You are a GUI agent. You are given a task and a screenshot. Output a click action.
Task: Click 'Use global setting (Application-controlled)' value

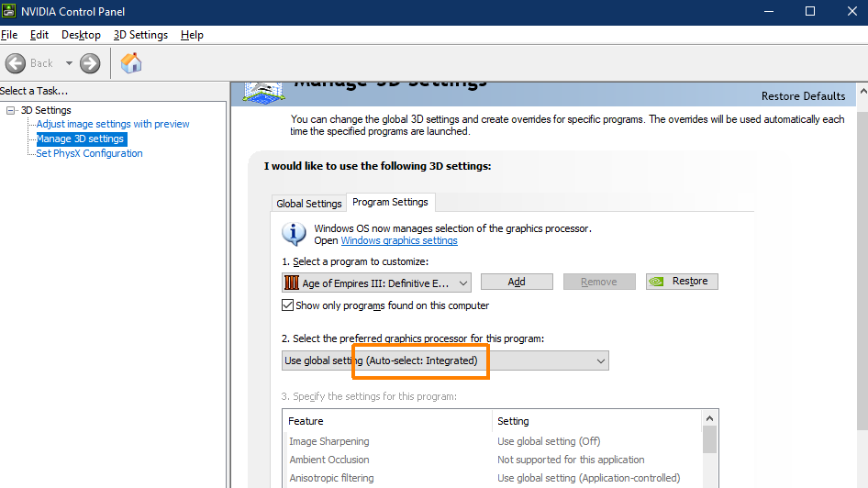pyautogui.click(x=588, y=478)
